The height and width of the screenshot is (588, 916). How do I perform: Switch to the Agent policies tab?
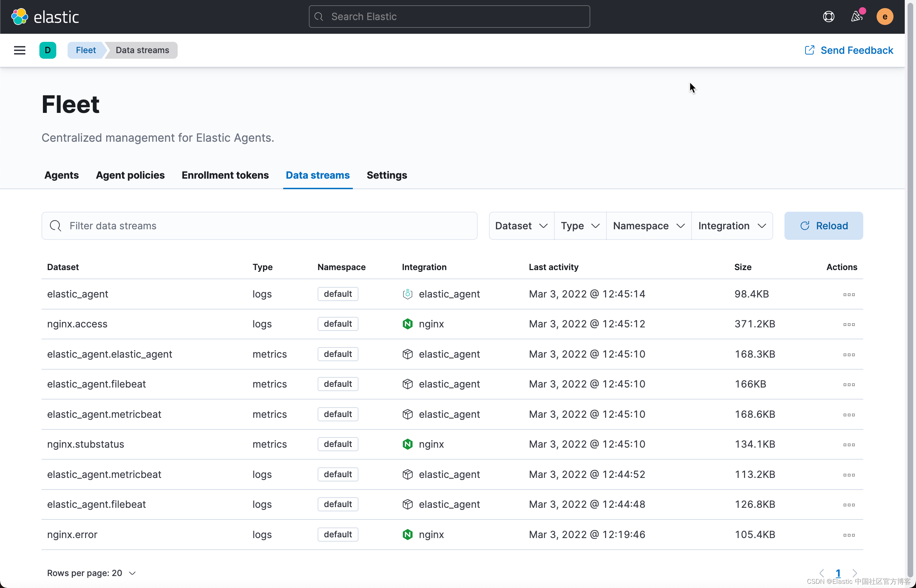130,175
